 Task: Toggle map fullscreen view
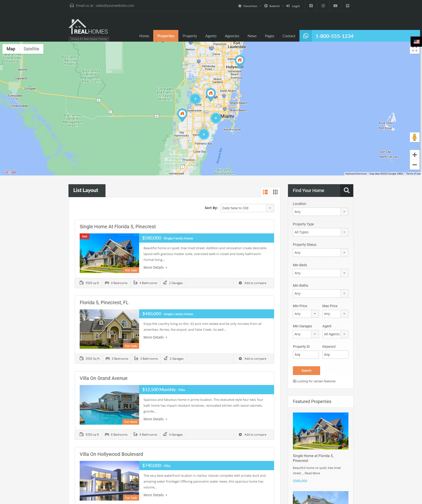pyautogui.click(x=414, y=49)
